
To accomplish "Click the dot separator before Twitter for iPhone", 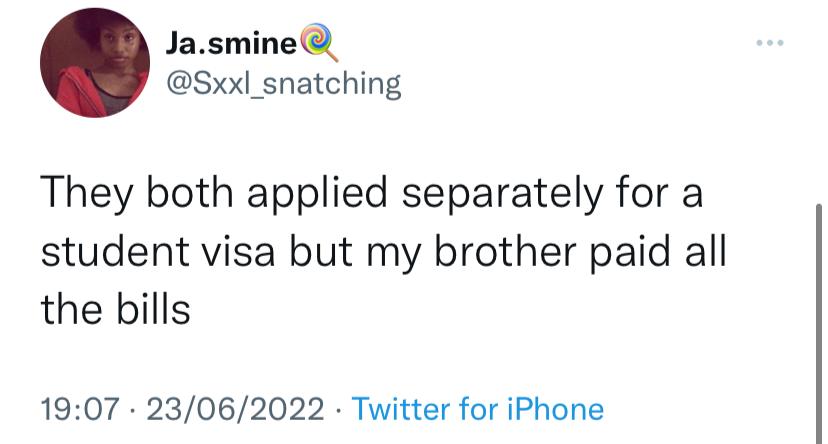I will (x=338, y=410).
